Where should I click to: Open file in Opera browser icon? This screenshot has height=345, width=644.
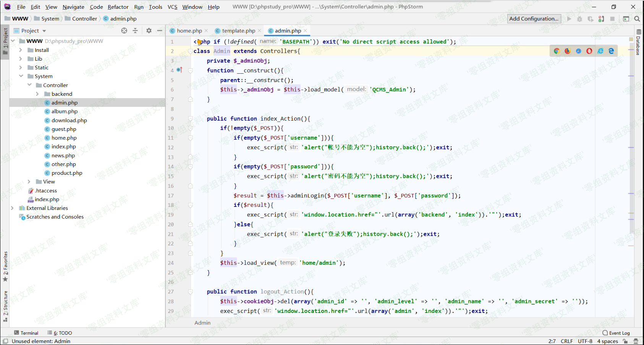(589, 51)
